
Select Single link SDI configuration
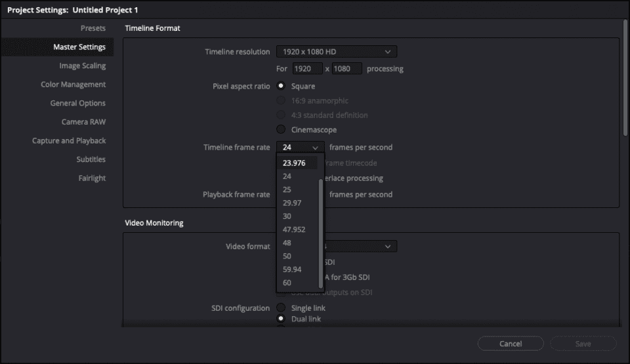[281, 308]
